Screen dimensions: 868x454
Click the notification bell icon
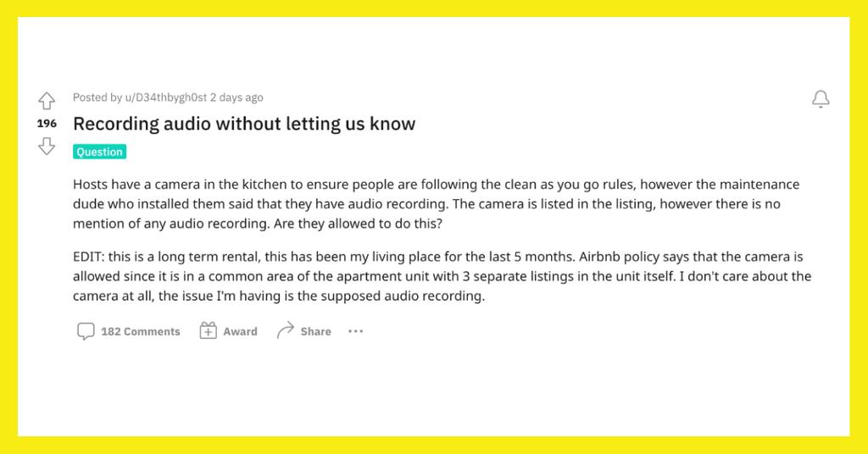click(x=820, y=100)
